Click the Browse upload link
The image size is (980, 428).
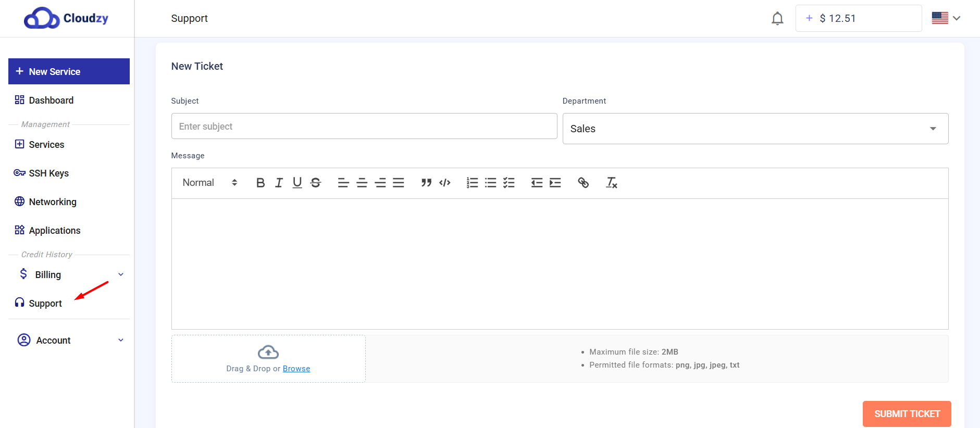tap(296, 369)
